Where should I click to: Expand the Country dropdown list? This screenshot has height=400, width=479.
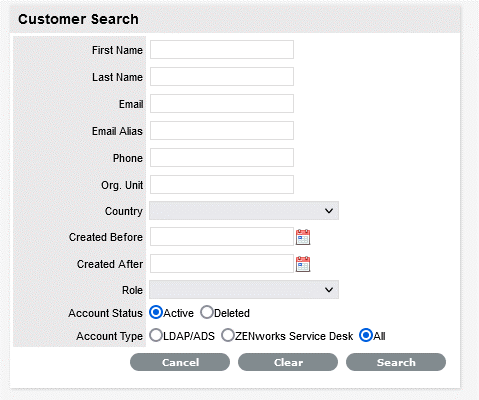click(244, 211)
